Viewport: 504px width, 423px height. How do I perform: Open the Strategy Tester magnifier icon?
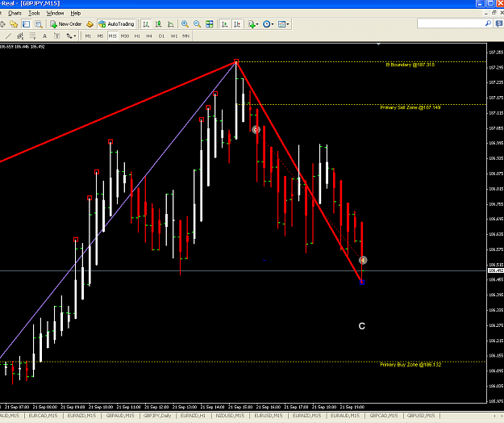coord(39,24)
